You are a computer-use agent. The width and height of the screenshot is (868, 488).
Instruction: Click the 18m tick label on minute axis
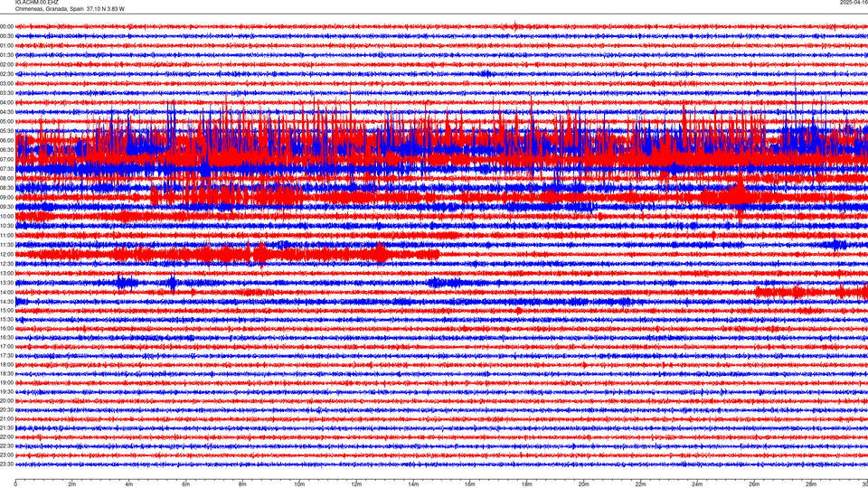coord(526,484)
